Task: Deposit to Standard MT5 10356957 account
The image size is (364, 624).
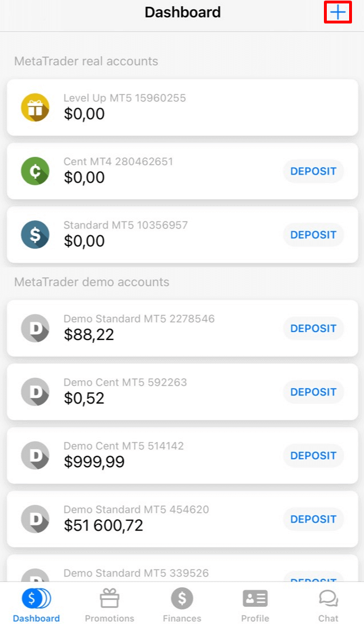Action: (x=313, y=235)
